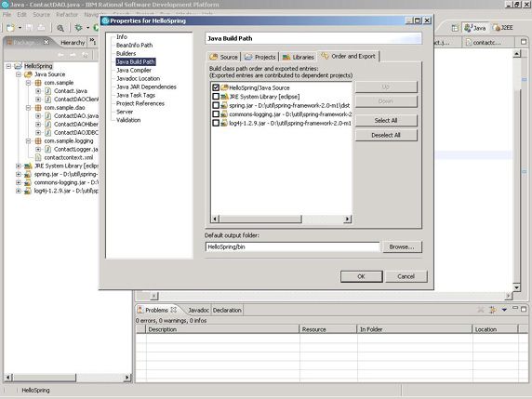Open the Edit menu
This screenshot has height=399, width=532.
pyautogui.click(x=21, y=15)
